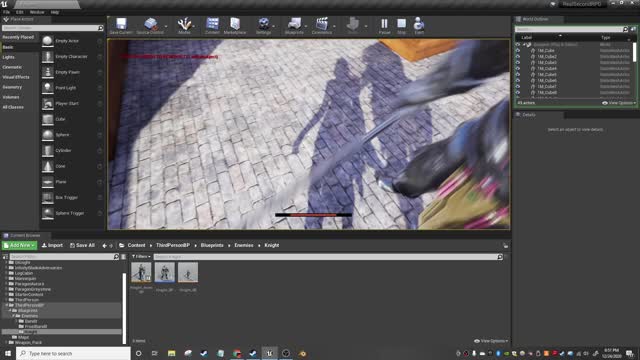Go to Blueprints in the breadcrumb path
This screenshot has width=640, height=360.
[212, 245]
